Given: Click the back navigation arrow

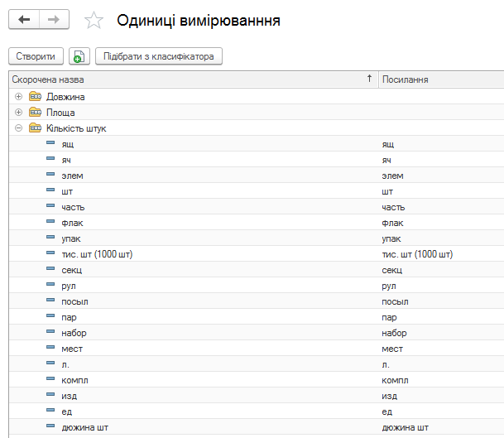Looking at the screenshot, I should pos(24,20).
